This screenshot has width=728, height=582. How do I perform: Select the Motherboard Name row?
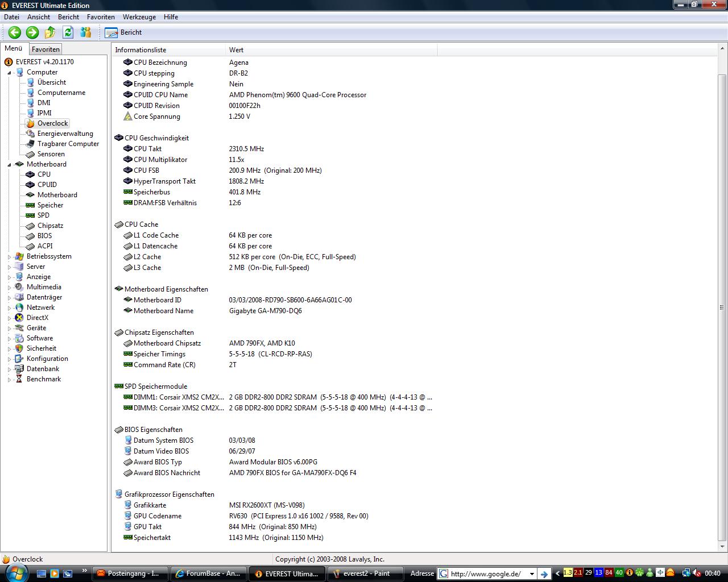point(275,311)
